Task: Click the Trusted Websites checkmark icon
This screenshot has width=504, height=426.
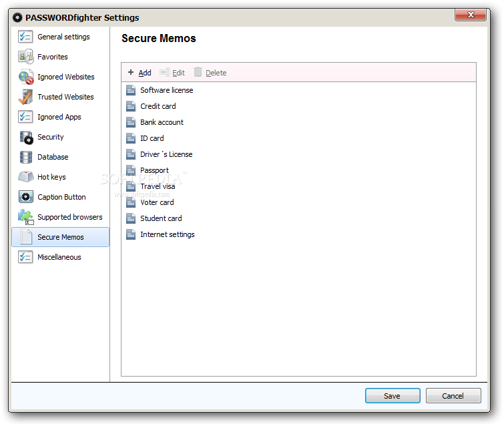Action: [x=26, y=97]
